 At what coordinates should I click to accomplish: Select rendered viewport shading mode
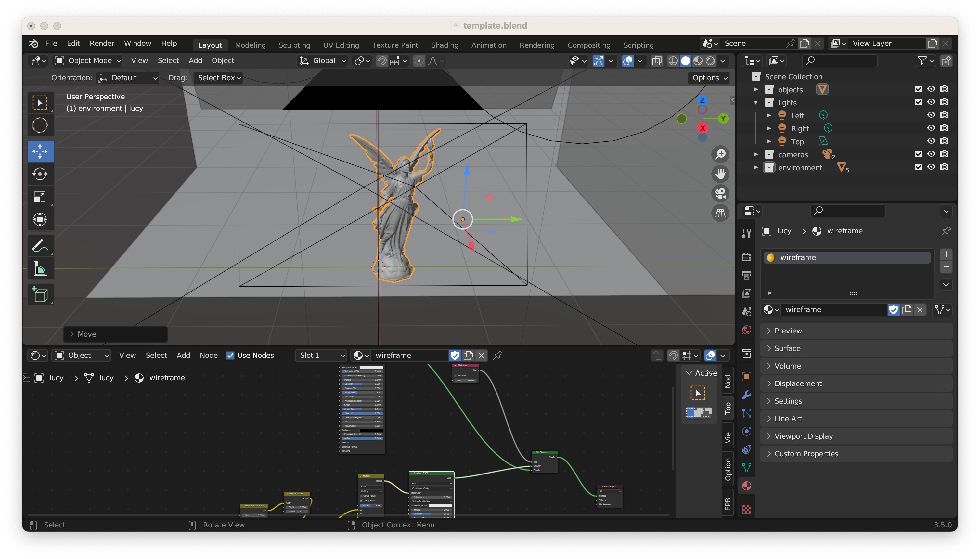[711, 61]
